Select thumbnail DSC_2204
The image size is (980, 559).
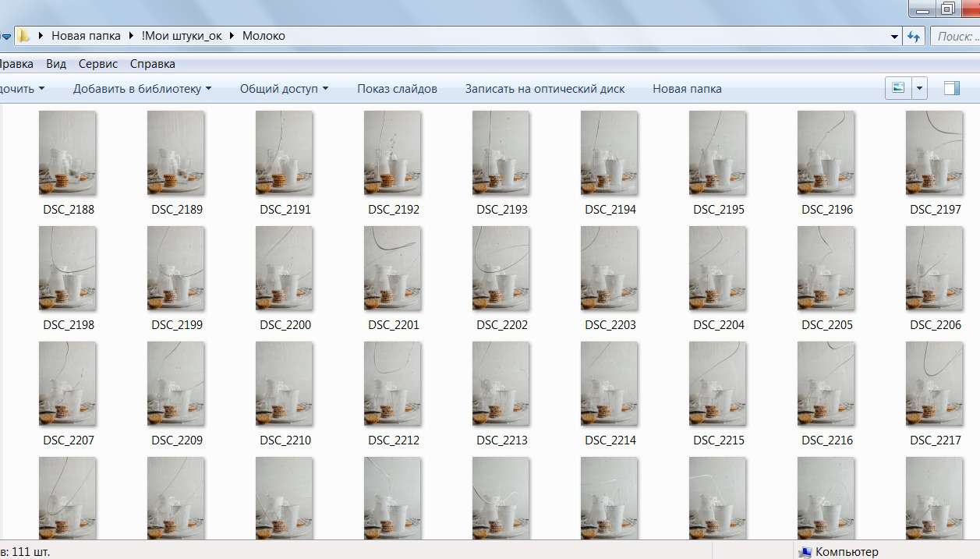718,268
